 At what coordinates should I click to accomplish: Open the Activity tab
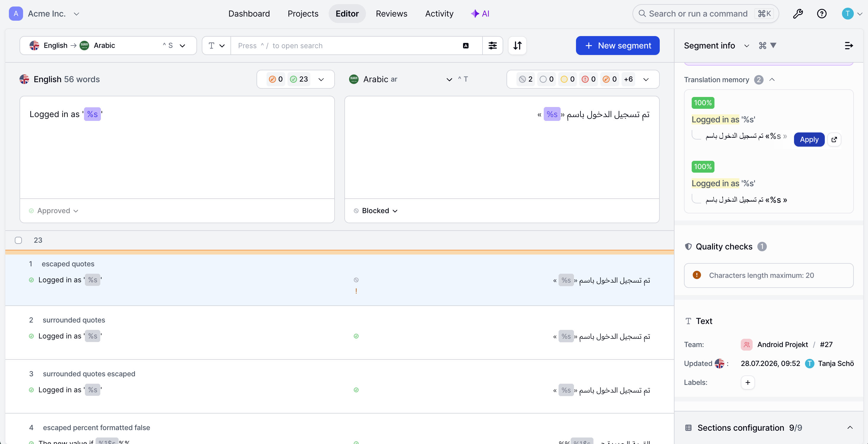(x=439, y=14)
